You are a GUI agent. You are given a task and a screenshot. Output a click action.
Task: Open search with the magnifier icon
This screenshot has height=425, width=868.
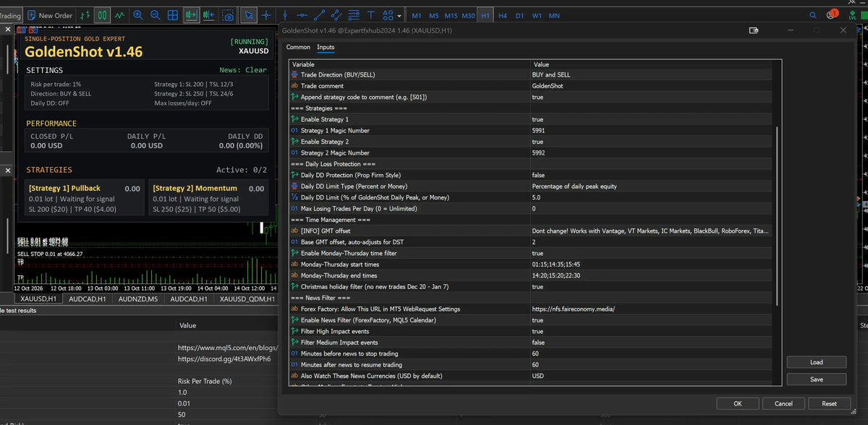[813, 14]
